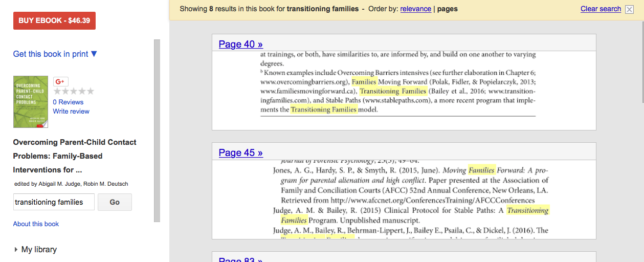Rate the book five stars

pyautogui.click(x=90, y=91)
